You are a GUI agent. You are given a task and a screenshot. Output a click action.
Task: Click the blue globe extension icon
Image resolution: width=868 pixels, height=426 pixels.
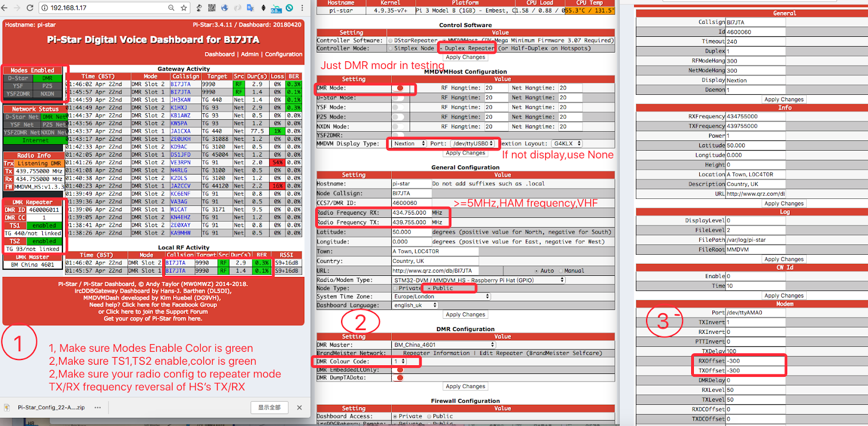(x=224, y=8)
